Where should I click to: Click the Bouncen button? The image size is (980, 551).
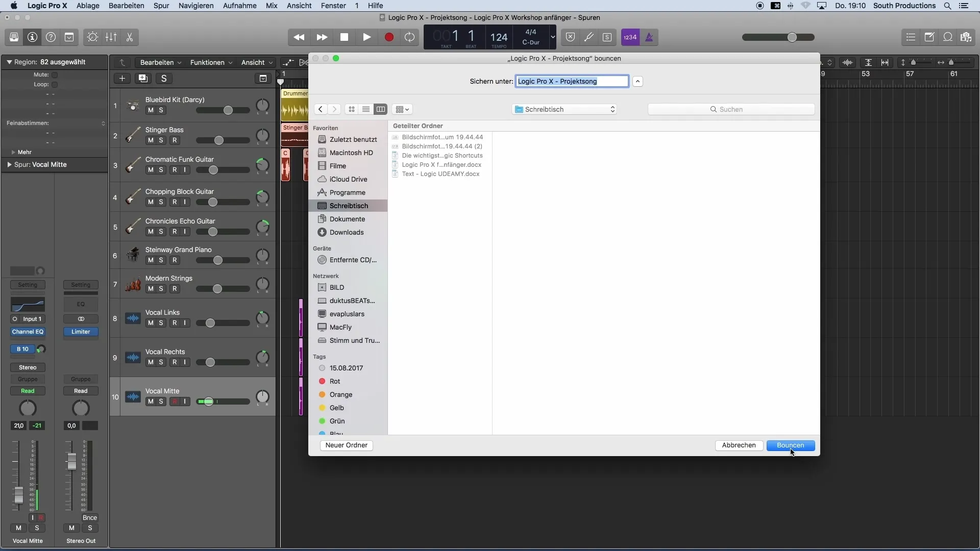(791, 445)
